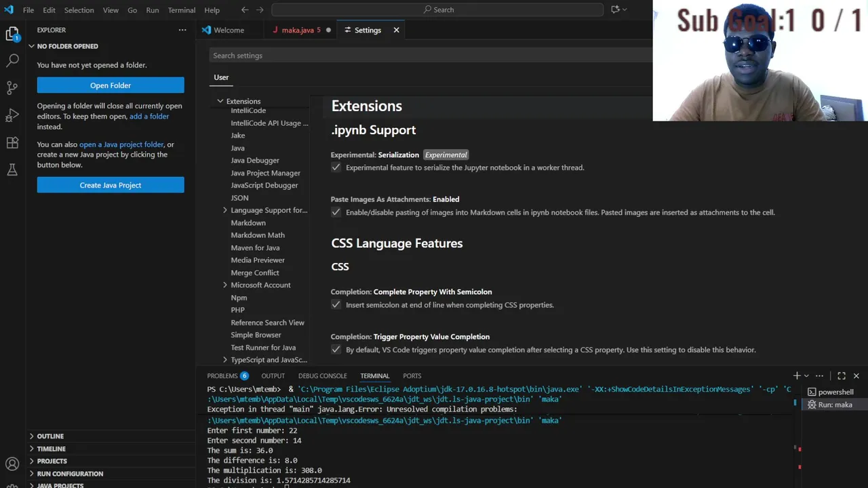Switch to the OUTPUT panel tab

click(273, 375)
